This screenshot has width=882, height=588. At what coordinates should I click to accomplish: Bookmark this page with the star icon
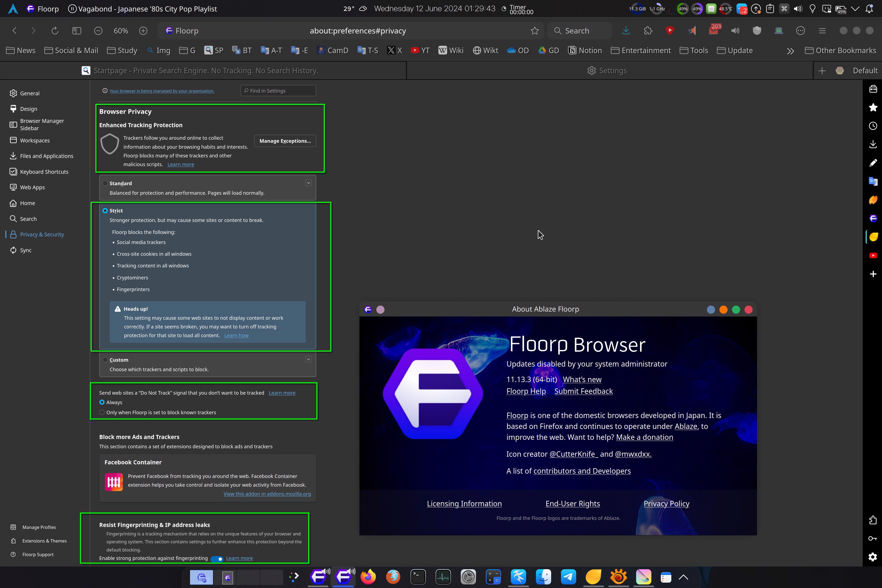(x=535, y=31)
